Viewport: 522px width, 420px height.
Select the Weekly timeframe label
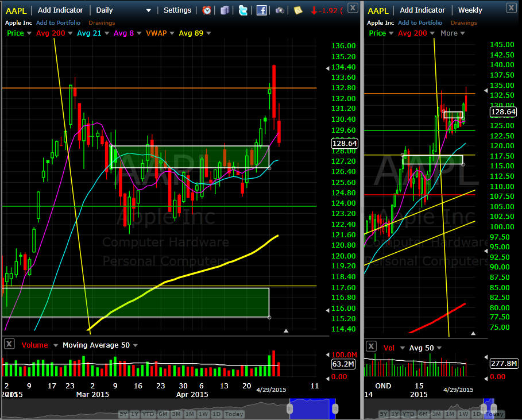(470, 10)
